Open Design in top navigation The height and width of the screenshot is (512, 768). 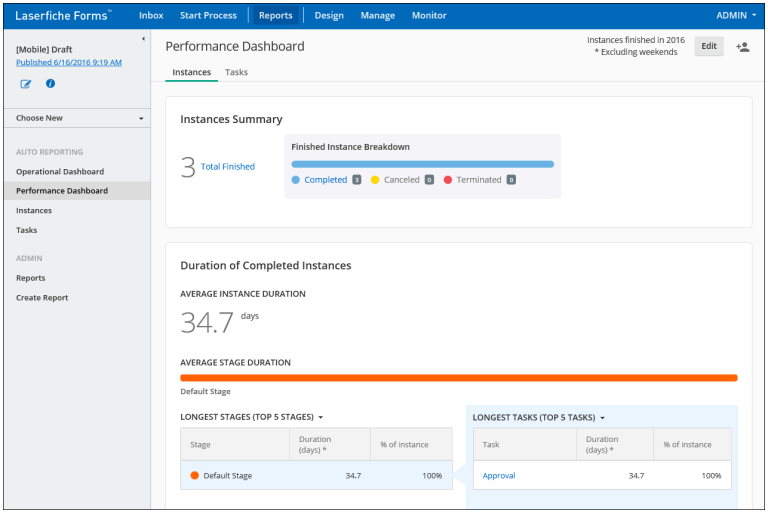[329, 16]
